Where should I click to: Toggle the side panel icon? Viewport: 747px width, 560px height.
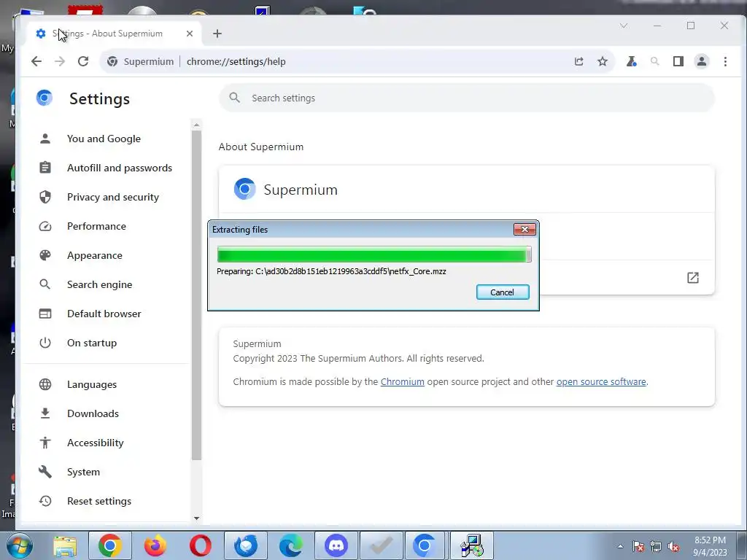coord(678,61)
